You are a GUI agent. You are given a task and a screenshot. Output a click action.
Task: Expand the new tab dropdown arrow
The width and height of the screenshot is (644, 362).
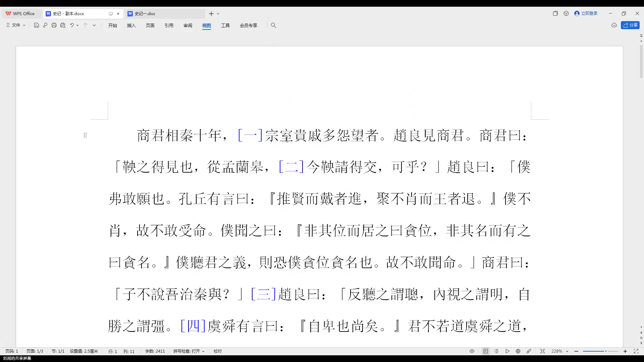[x=218, y=14]
